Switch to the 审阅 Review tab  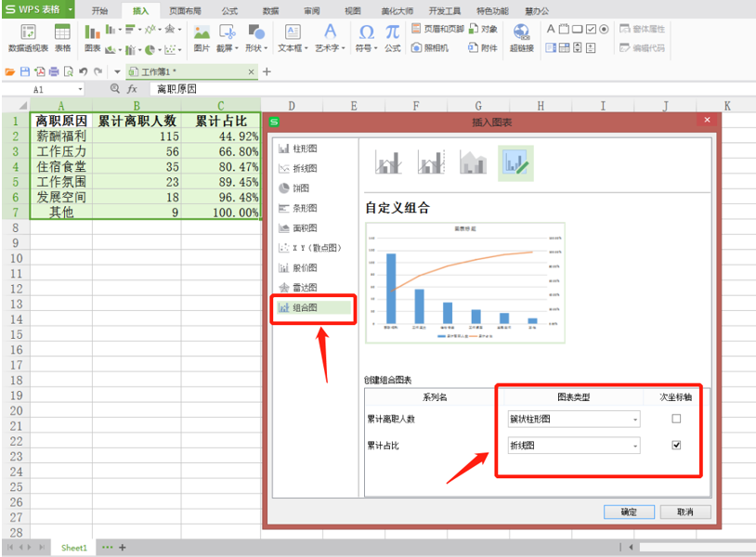(311, 10)
